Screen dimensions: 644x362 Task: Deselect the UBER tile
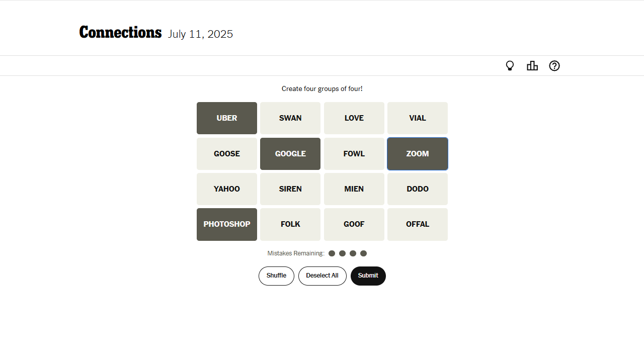pos(227,118)
